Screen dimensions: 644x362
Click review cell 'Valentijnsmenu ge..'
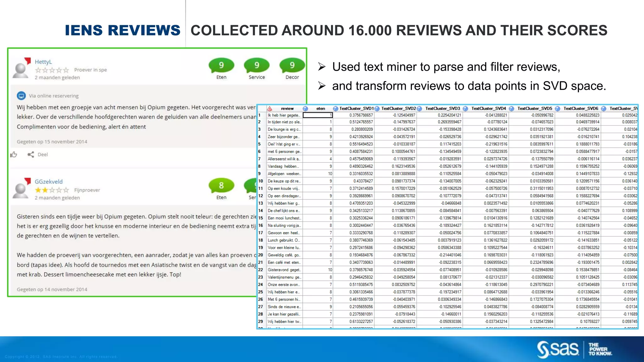click(284, 277)
